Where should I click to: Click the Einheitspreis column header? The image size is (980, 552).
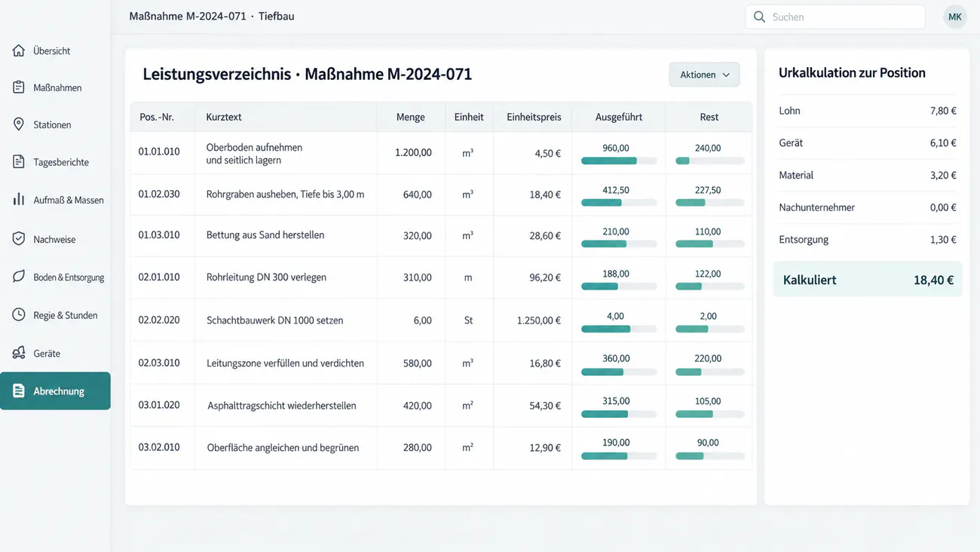[534, 117]
